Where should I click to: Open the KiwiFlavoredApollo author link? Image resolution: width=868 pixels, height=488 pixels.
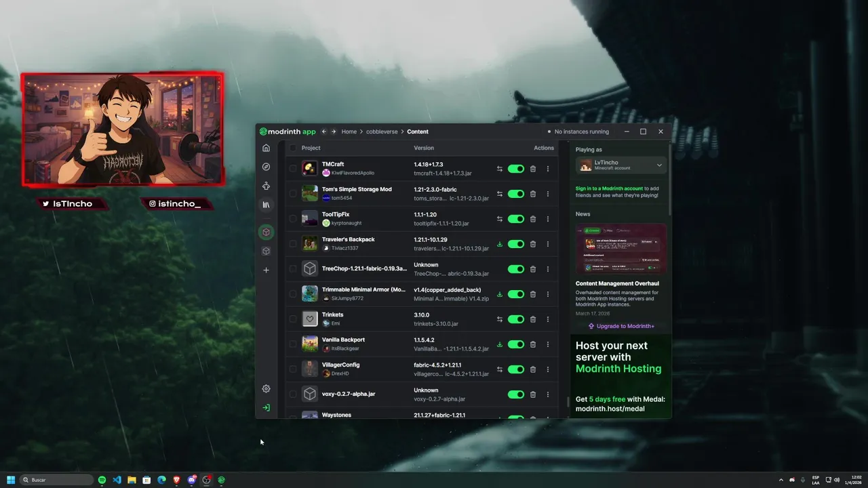pos(353,173)
